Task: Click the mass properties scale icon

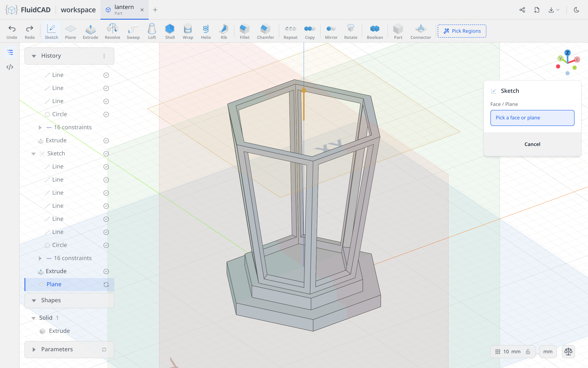Action: click(568, 351)
